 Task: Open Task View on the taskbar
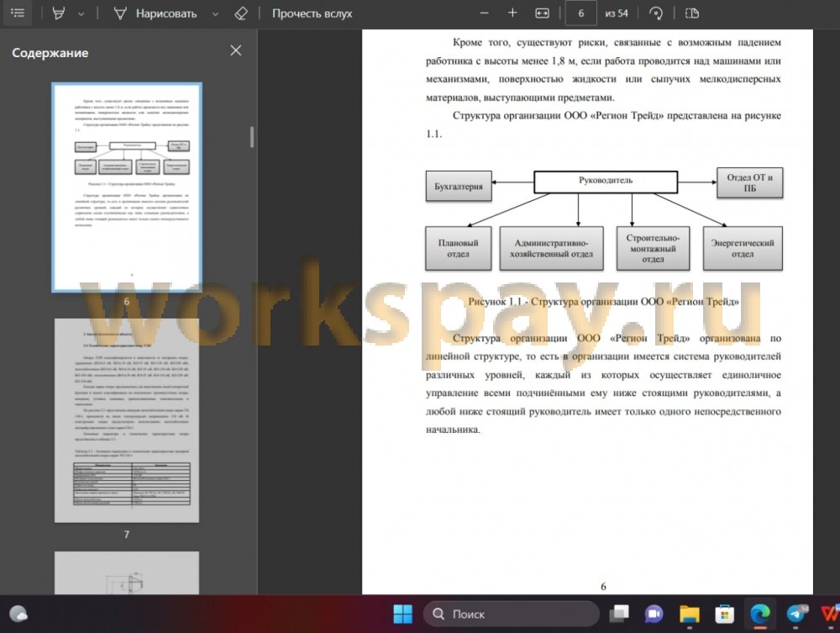click(619, 614)
